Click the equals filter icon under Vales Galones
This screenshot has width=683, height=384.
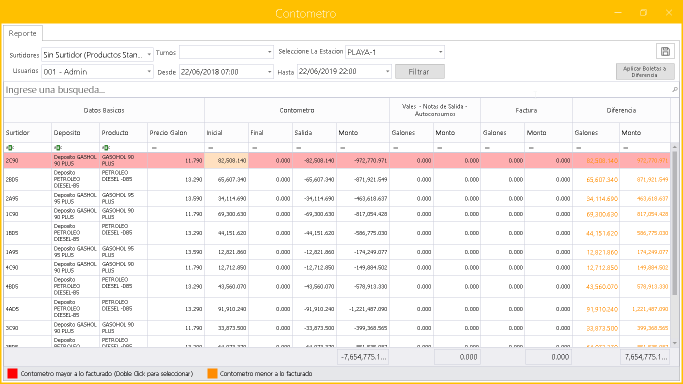click(x=396, y=148)
